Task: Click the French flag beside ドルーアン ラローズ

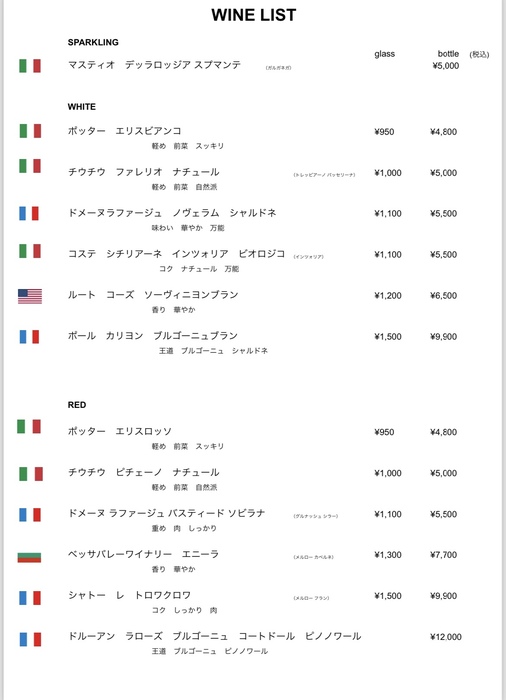Action: [30, 639]
